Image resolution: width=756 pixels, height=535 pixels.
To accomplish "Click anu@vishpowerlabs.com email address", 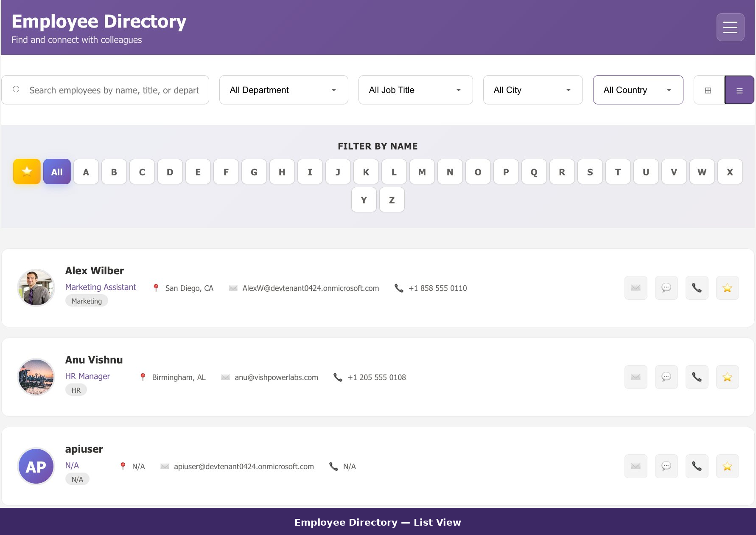I will (276, 377).
